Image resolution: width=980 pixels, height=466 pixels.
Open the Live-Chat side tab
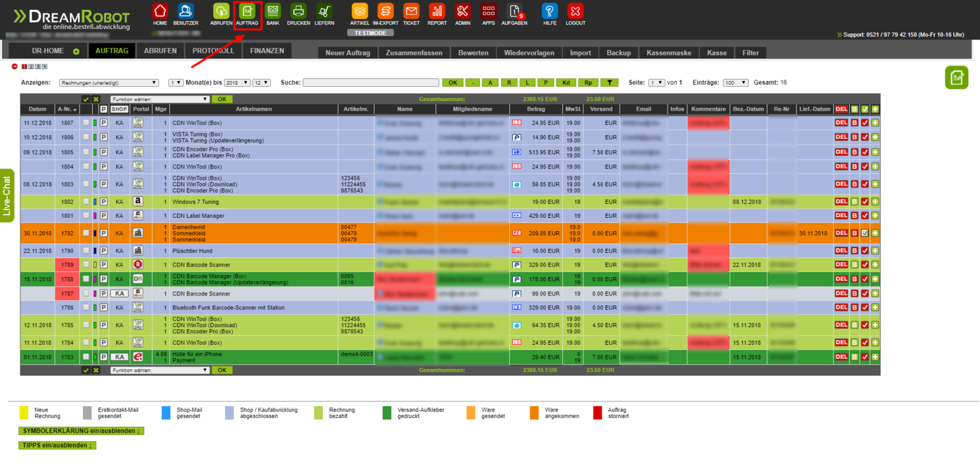7,195
